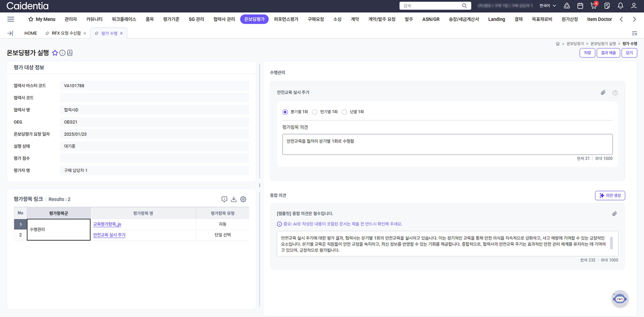This screenshot has height=317, width=644.
Task: Select 분기별 1회 radio option
Action: tap(285, 112)
